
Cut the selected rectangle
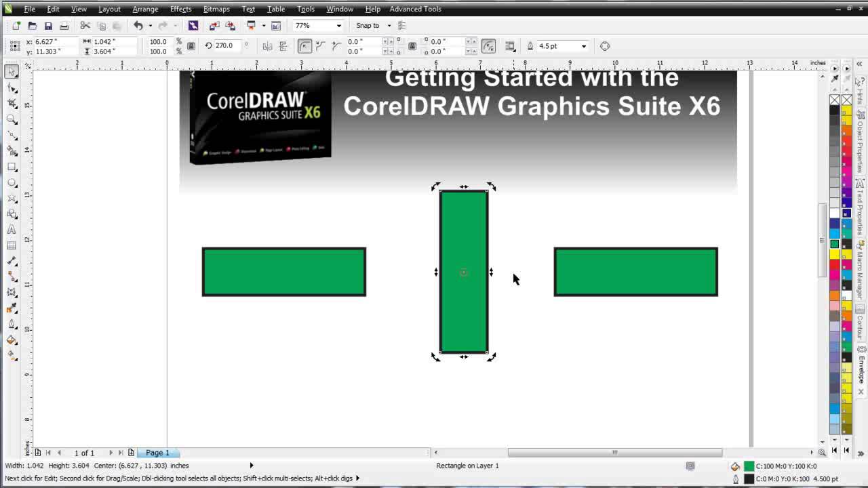click(x=85, y=26)
